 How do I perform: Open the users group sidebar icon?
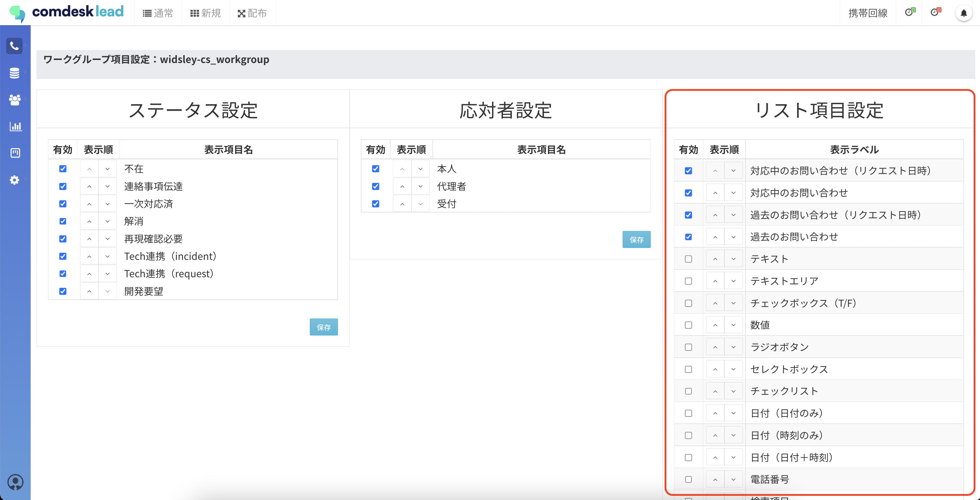point(14,99)
